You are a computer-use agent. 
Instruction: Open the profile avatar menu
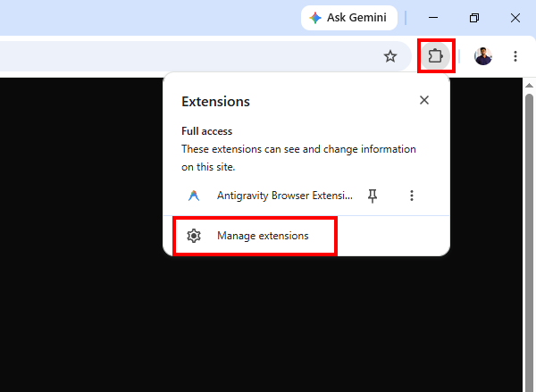(x=483, y=56)
